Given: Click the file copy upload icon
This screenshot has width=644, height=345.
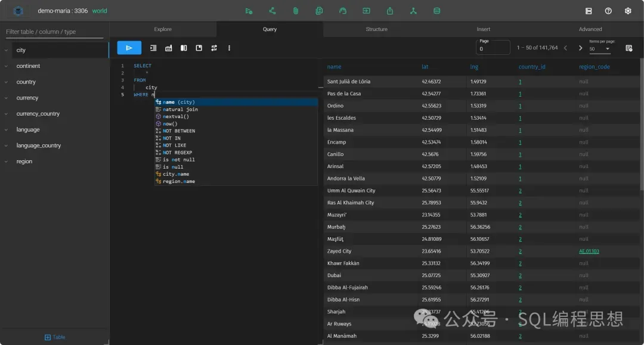Looking at the screenshot, I should [319, 11].
